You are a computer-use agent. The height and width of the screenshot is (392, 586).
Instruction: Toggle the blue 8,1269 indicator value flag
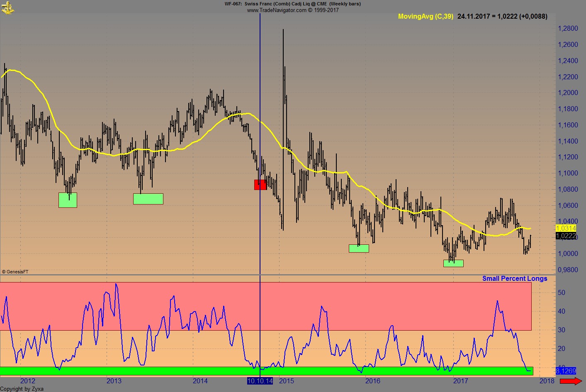tap(566, 370)
